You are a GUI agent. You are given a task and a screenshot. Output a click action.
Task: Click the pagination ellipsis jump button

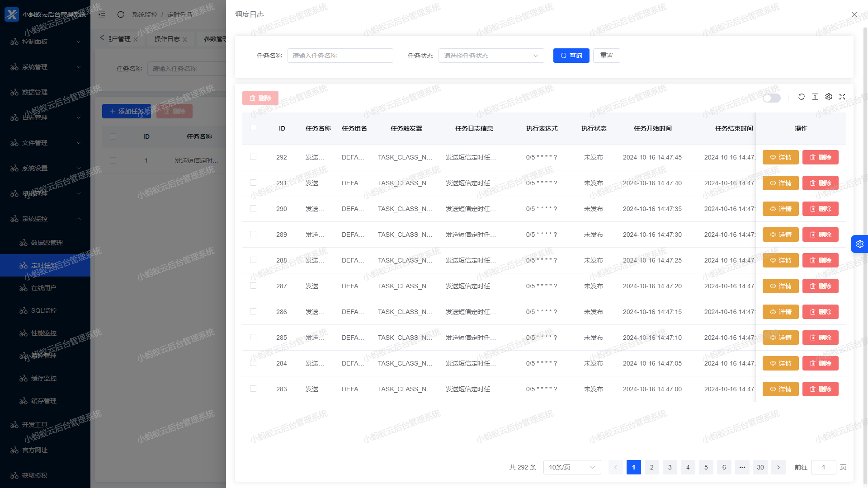tap(742, 467)
